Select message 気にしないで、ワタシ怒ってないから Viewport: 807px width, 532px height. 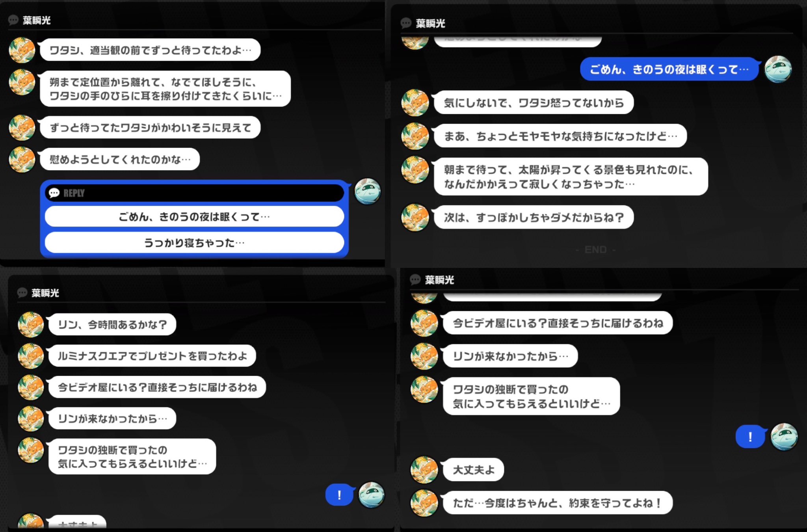pos(534,103)
